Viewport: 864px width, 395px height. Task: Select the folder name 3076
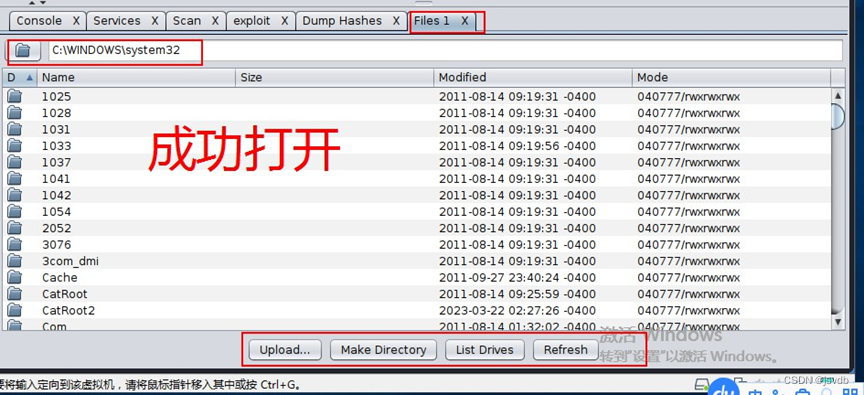(x=57, y=245)
